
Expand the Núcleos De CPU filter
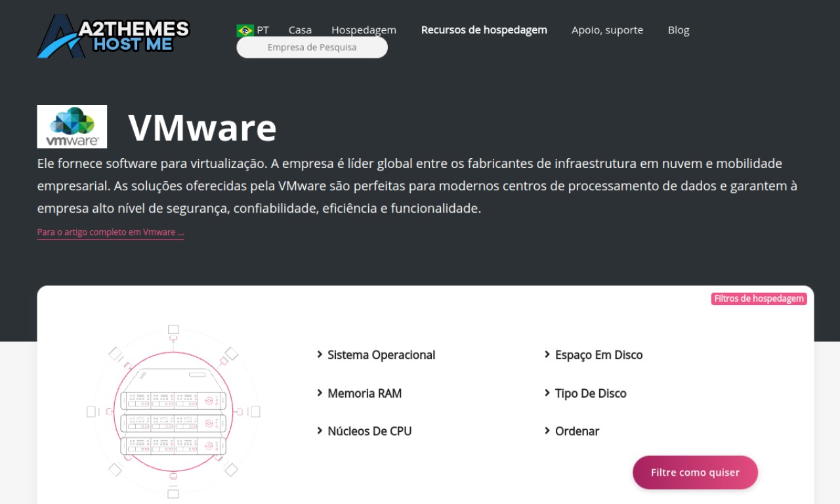364,431
